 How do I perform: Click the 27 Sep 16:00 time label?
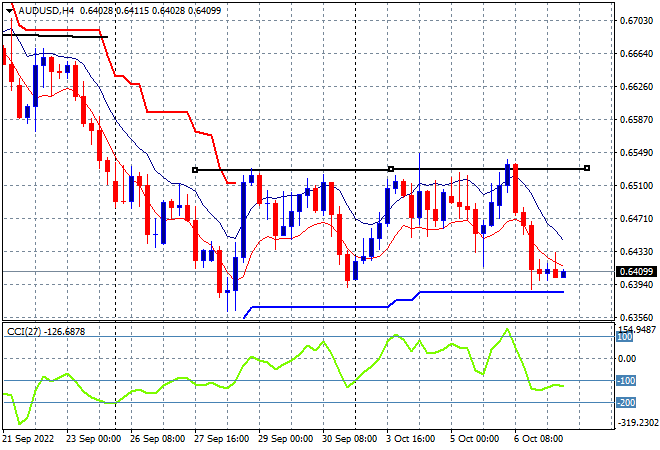tap(221, 439)
